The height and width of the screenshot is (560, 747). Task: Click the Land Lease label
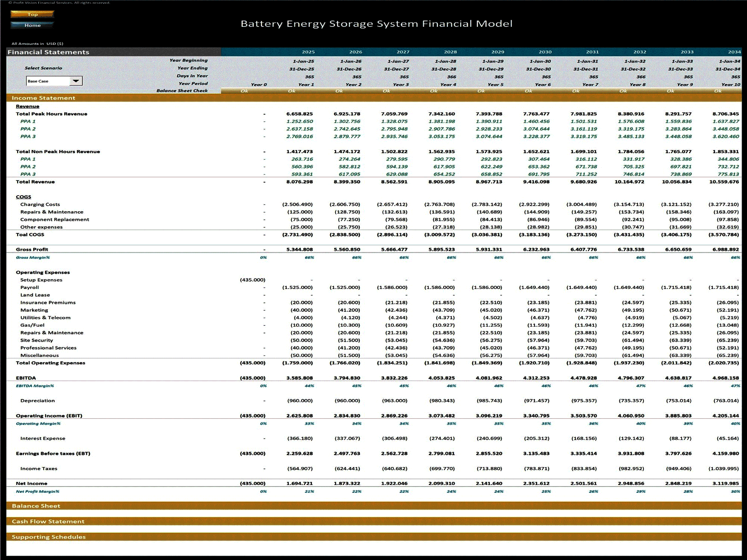(35, 295)
